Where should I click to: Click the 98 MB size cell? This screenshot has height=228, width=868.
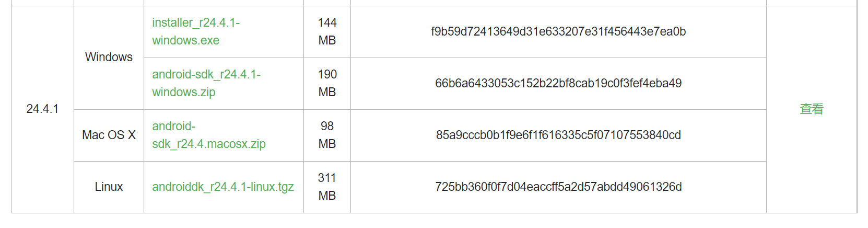click(327, 135)
